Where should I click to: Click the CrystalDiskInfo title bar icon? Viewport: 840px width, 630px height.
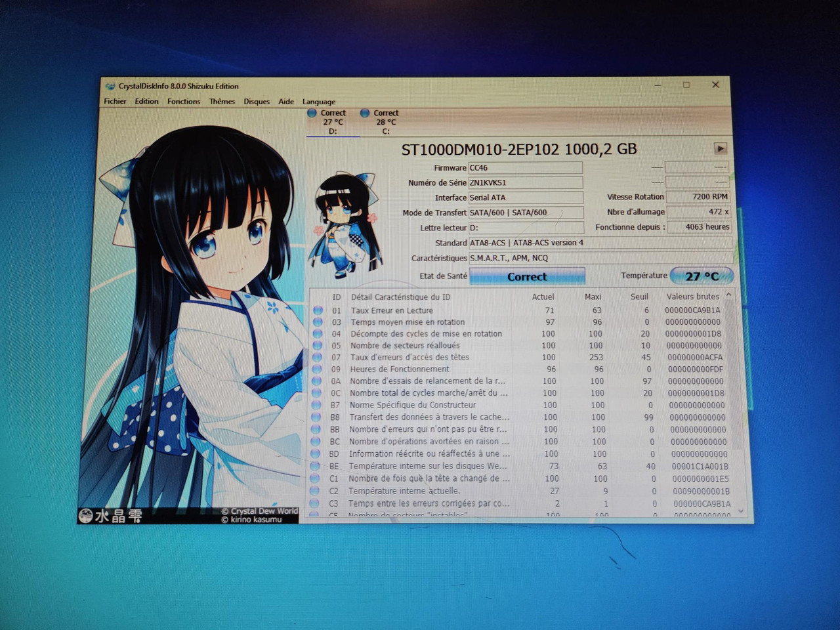(110, 86)
